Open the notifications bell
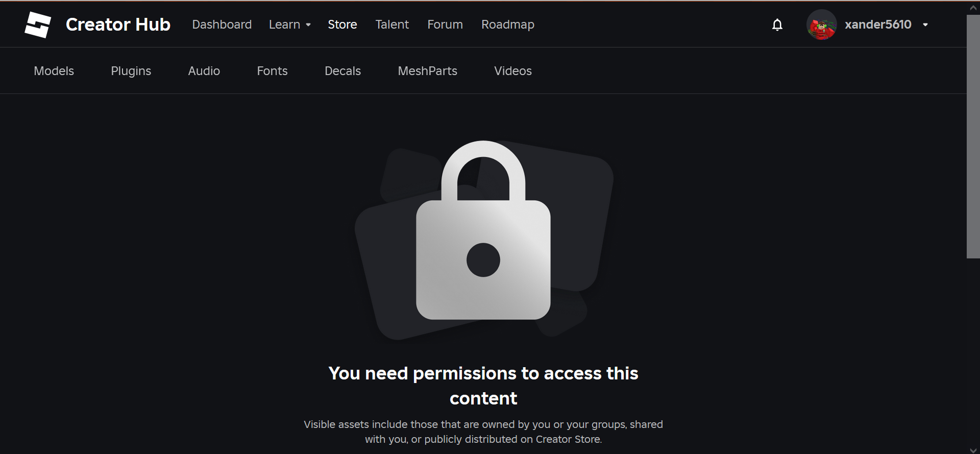The image size is (980, 454). [x=777, y=25]
